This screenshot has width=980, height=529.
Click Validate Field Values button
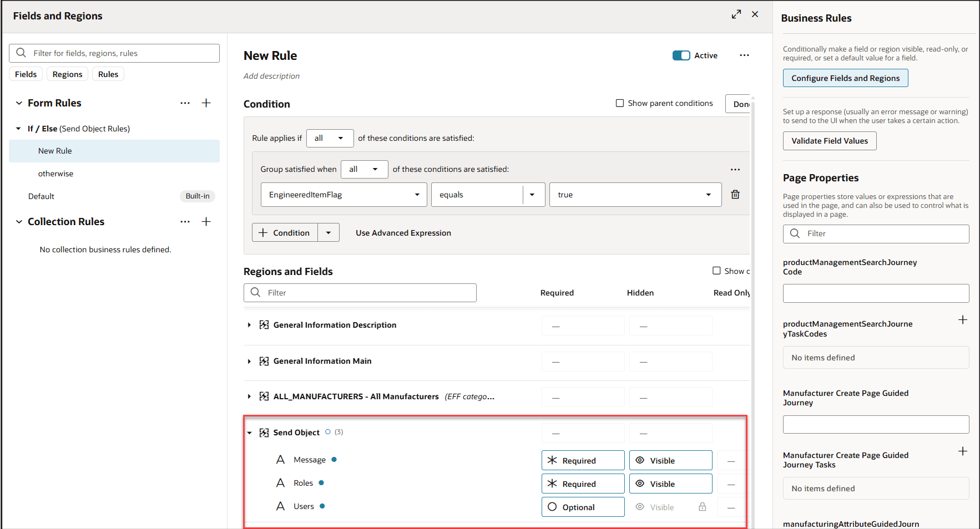[x=830, y=141]
